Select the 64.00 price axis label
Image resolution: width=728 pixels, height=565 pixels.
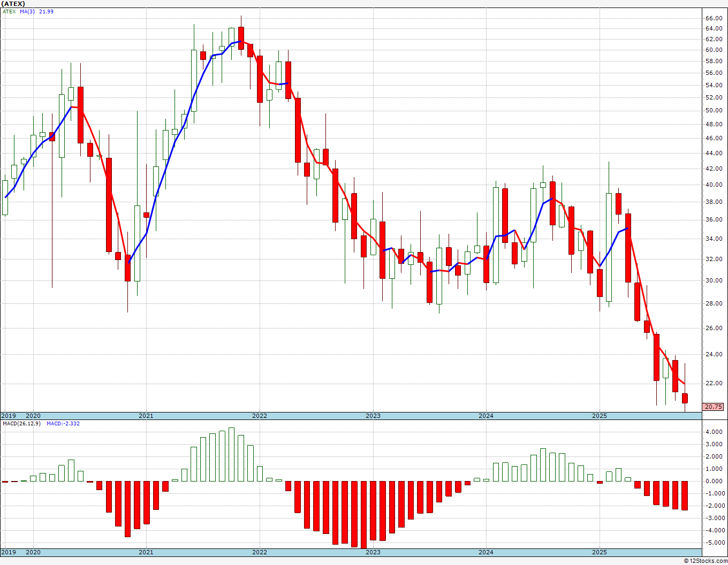[x=714, y=29]
